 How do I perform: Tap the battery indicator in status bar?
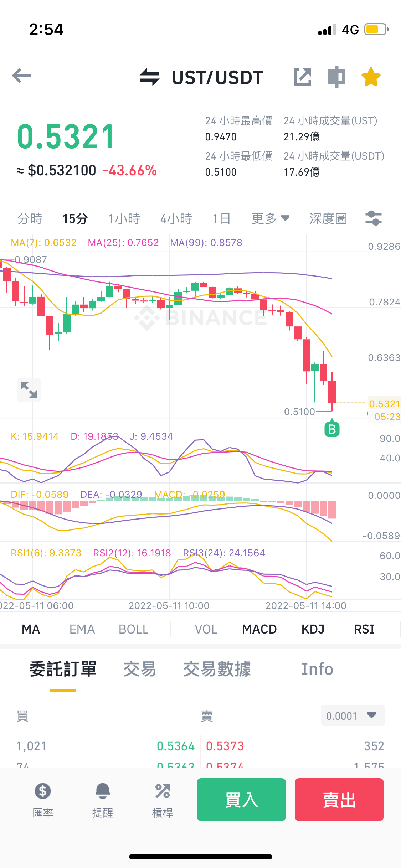pyautogui.click(x=376, y=29)
